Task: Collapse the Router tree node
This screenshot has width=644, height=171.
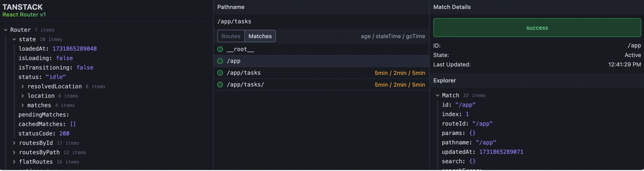Action: [x=6, y=30]
